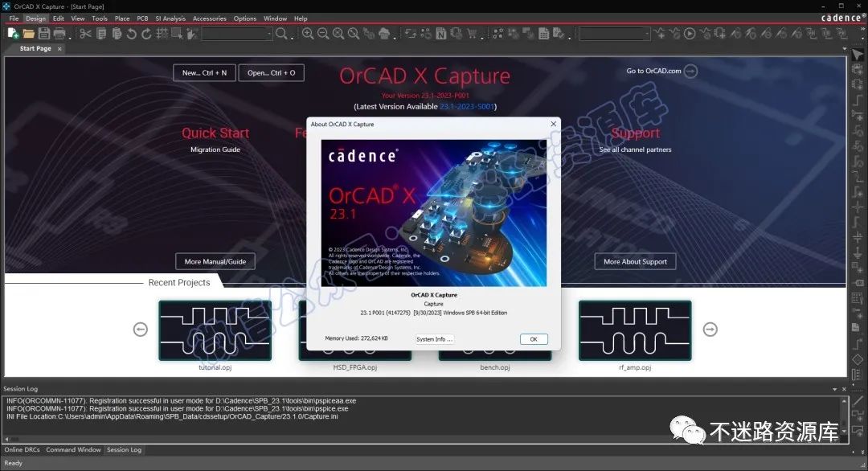Click the Create Netlist N icon
Viewport: 868px width, 471px height.
point(441,34)
